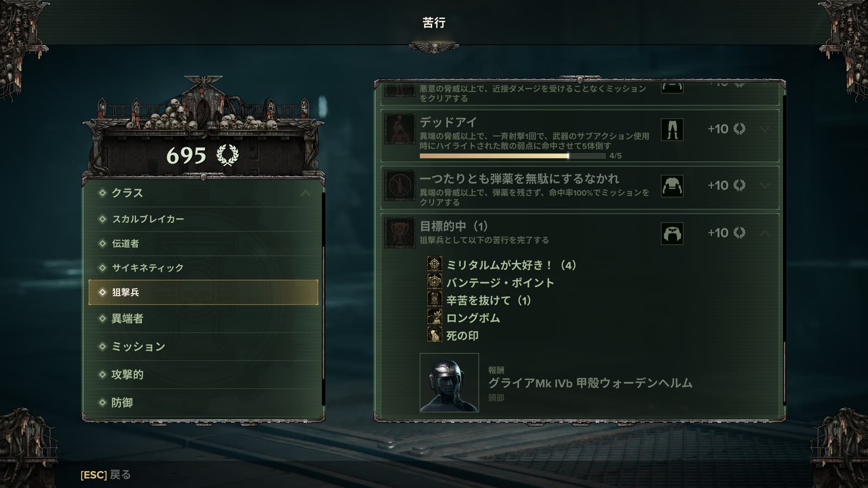Expand the 一つたりとも弾薬を無駄にするなかれ entry
The image size is (868, 488).
[764, 185]
